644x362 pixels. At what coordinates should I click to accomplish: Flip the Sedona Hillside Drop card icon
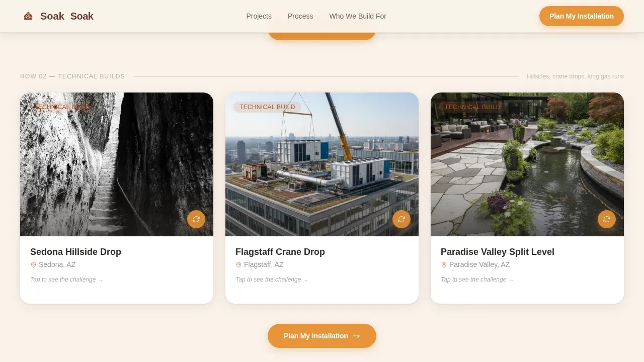tap(196, 219)
